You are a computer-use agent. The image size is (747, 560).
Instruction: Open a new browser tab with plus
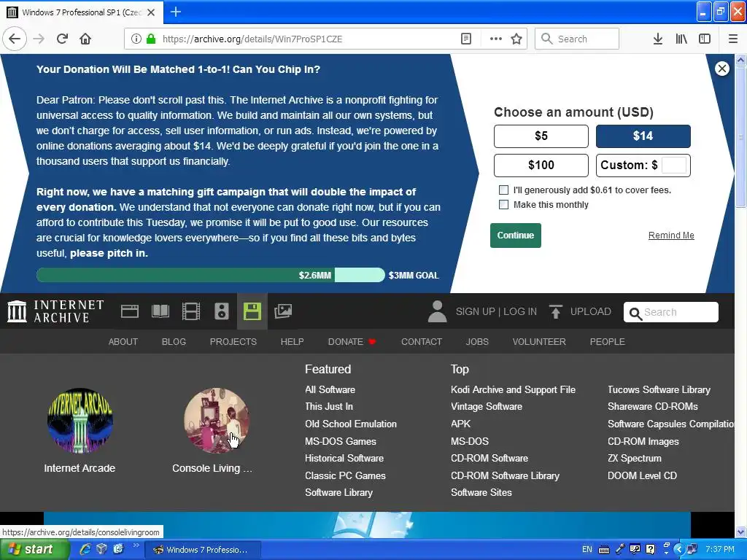coord(176,12)
